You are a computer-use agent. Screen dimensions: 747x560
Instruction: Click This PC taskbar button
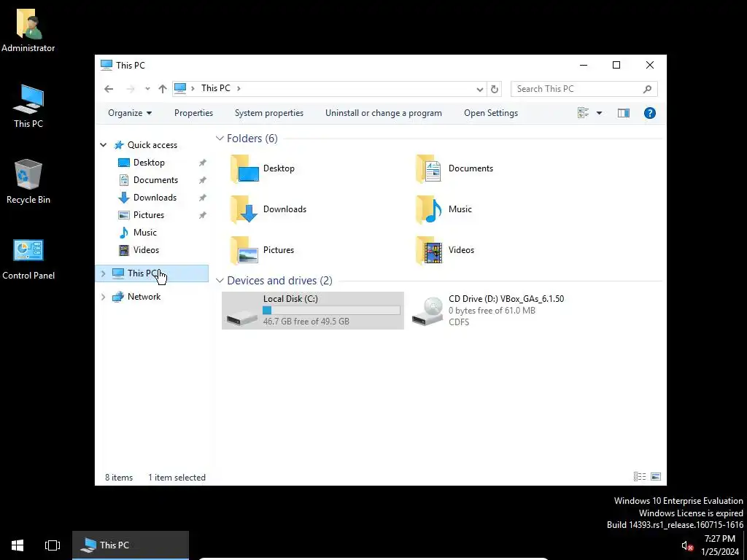[131, 545]
